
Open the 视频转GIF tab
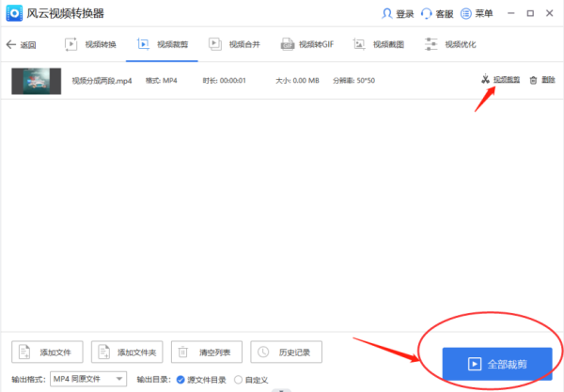307,44
